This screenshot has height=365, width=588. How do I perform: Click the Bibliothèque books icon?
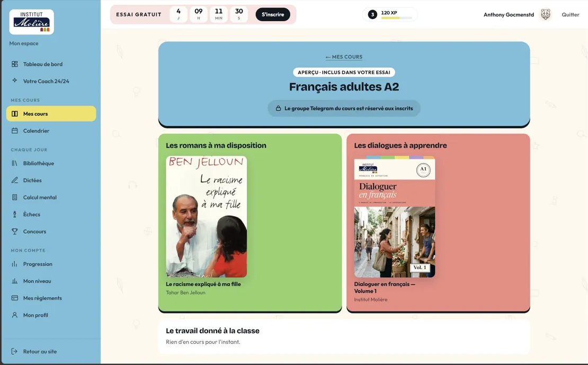pos(15,163)
